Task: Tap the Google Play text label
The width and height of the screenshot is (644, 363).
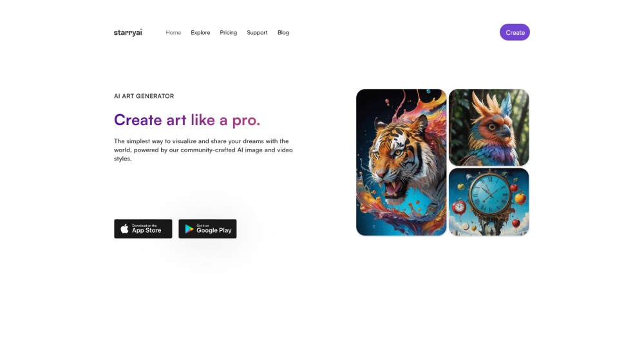Action: (x=214, y=231)
